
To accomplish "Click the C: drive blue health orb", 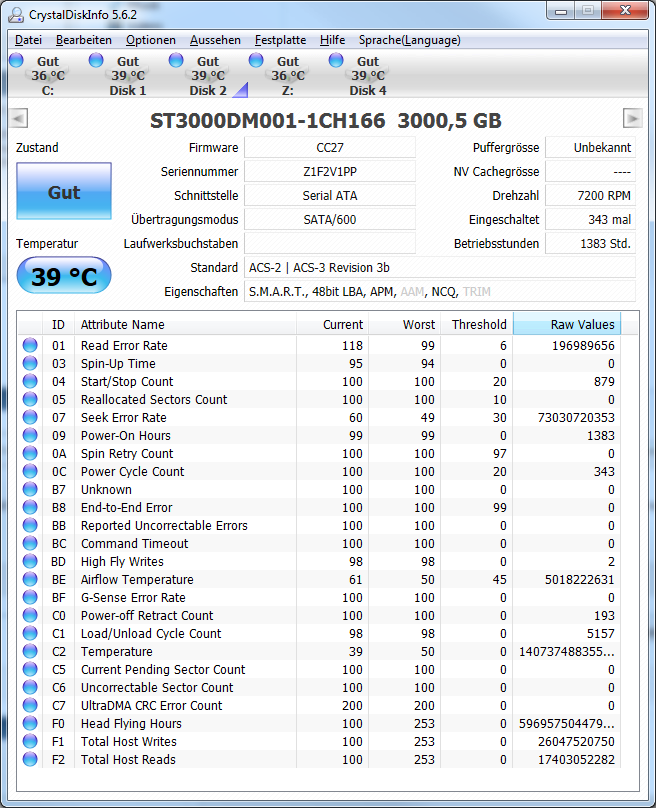I will (x=16, y=60).
